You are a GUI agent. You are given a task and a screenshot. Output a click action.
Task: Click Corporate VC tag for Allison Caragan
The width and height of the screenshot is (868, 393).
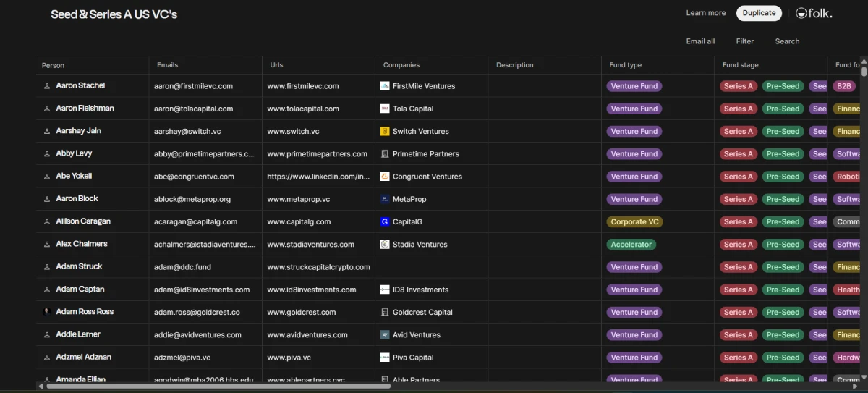(634, 222)
